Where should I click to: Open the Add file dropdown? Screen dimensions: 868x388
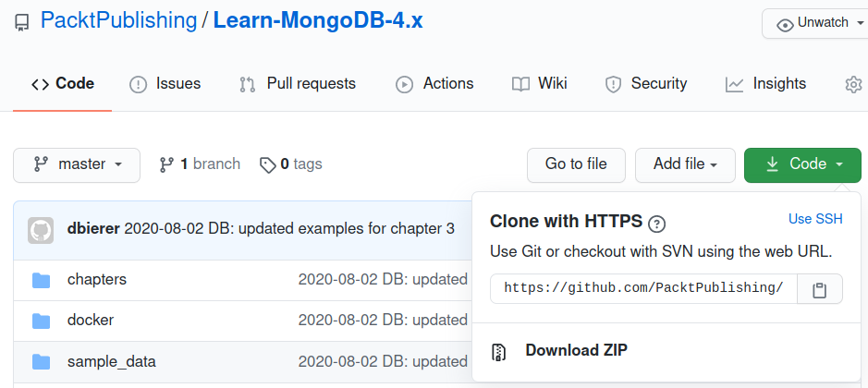(685, 164)
